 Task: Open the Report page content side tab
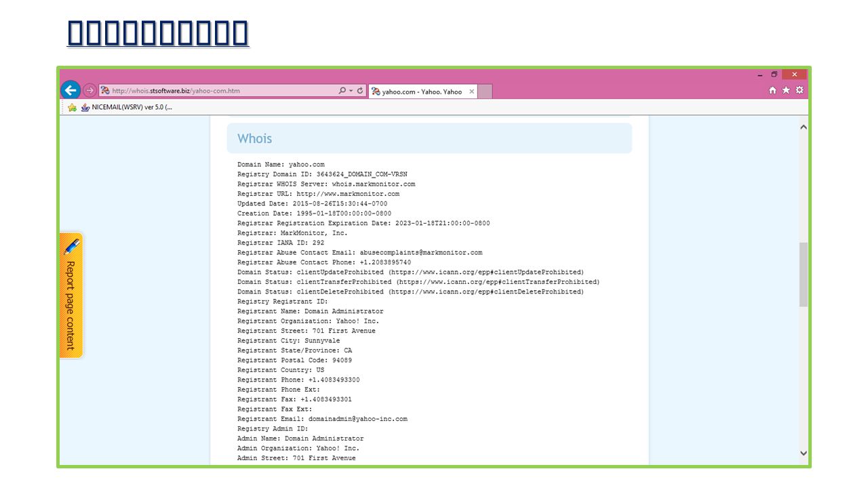[71, 295]
